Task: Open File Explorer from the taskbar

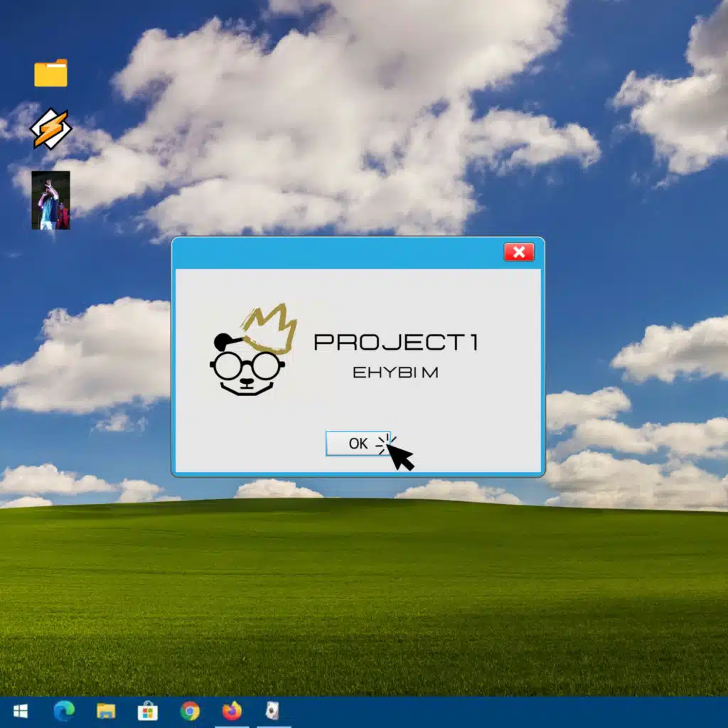Action: point(106,711)
